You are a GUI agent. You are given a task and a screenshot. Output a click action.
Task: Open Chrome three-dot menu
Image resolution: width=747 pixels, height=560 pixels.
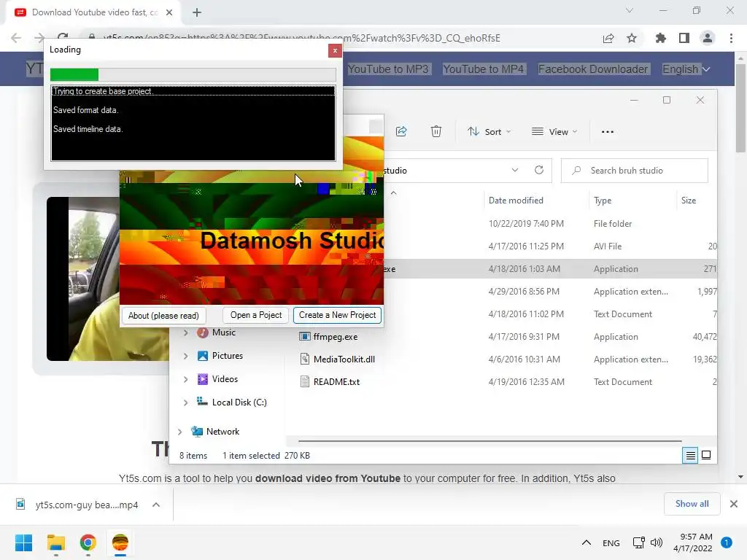click(x=731, y=38)
